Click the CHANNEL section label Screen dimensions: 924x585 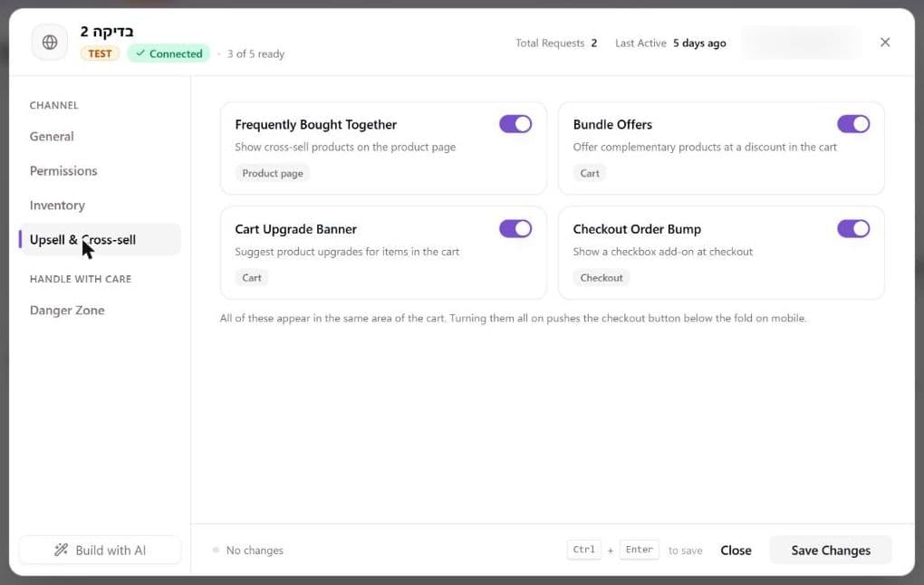click(x=53, y=105)
